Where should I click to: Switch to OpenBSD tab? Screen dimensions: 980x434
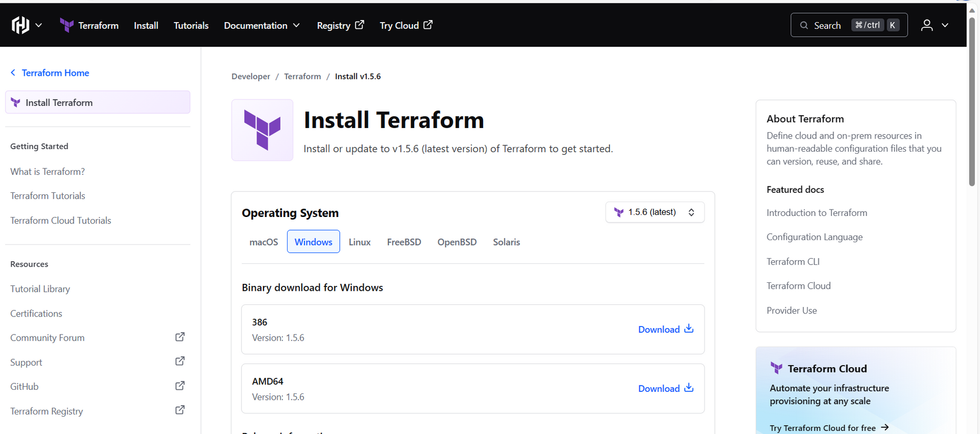(x=457, y=242)
